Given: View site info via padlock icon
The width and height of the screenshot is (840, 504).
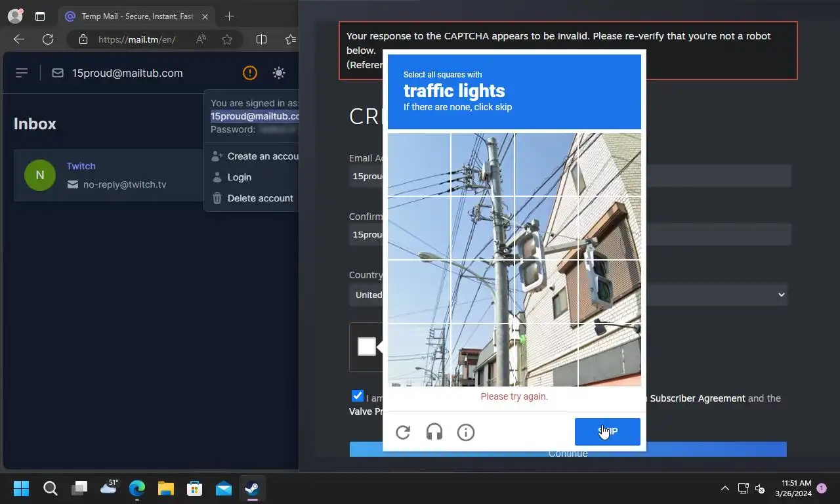Looking at the screenshot, I should tap(83, 39).
